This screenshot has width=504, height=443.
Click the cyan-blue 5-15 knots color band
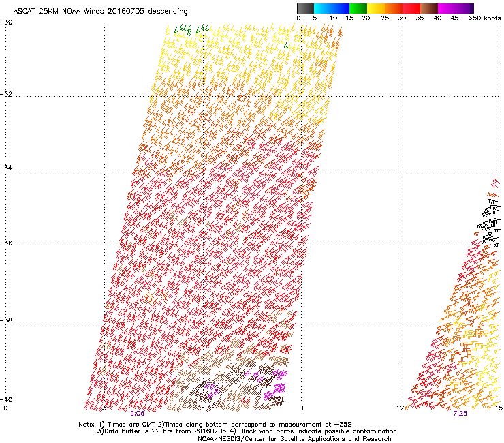point(332,8)
